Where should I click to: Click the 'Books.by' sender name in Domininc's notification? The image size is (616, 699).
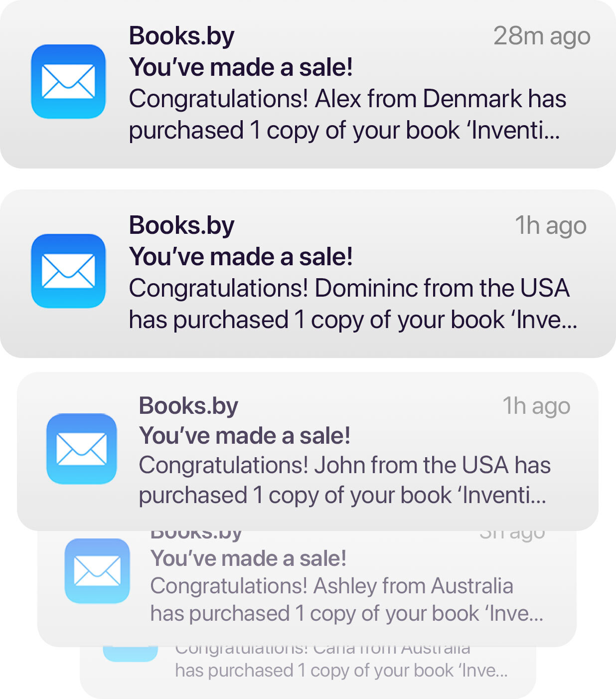(x=181, y=225)
